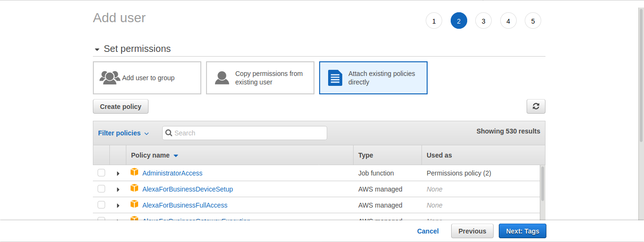The height and width of the screenshot is (242, 644).
Task: Select wizard step 2 indicator
Action: 459,21
